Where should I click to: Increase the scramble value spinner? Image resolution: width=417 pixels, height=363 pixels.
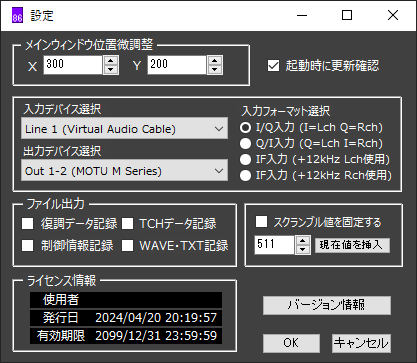(303, 240)
